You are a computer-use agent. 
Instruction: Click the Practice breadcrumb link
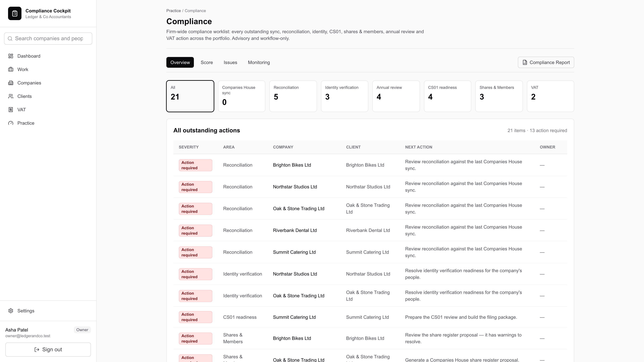(174, 11)
